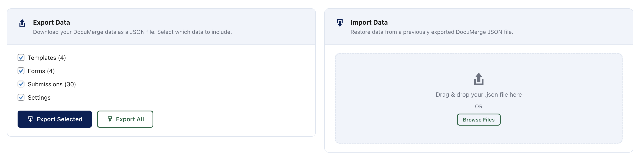Click the Templates (4) label text
644x162 pixels.
point(47,57)
